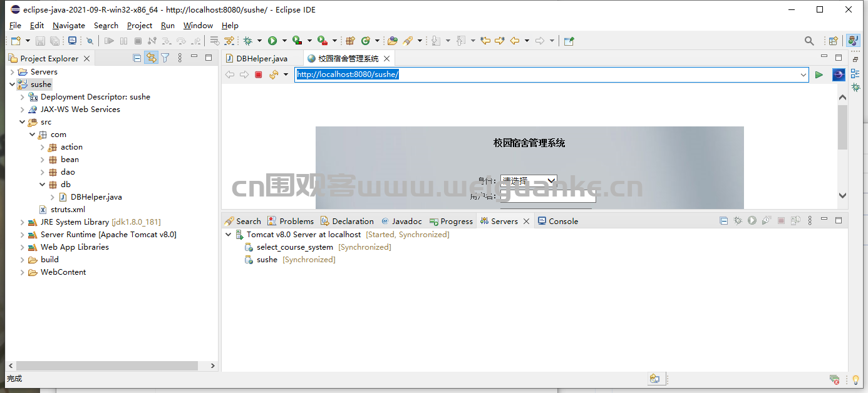Expand the JRE System Library node
The width and height of the screenshot is (868, 393).
click(x=23, y=222)
